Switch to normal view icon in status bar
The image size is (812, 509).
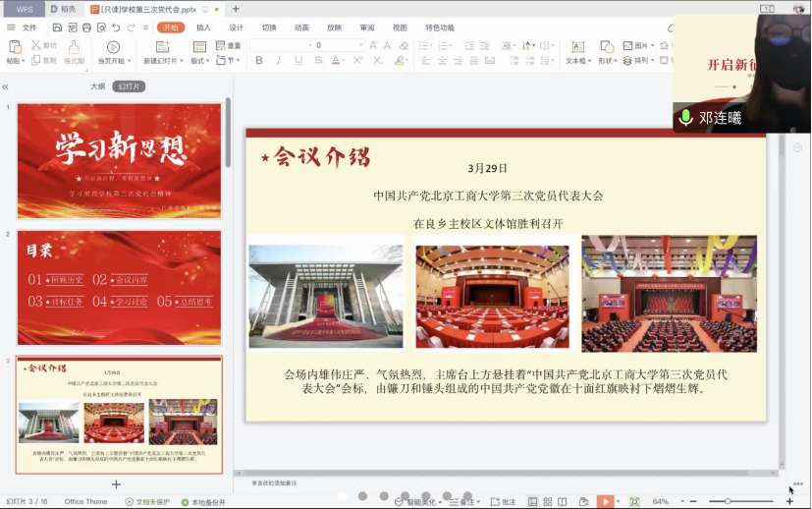click(532, 502)
